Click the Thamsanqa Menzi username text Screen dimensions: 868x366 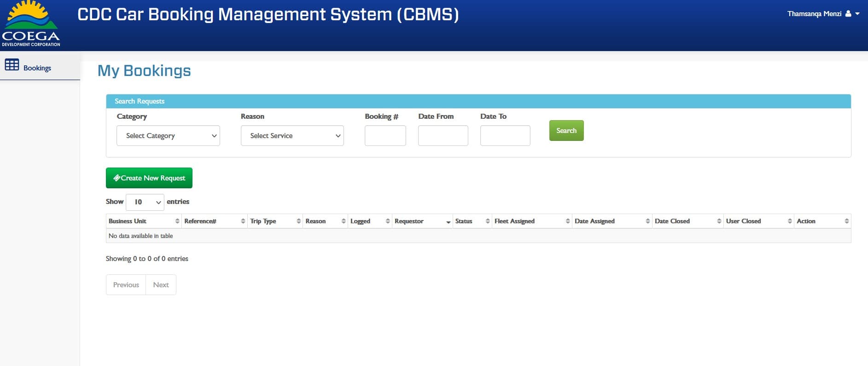814,14
